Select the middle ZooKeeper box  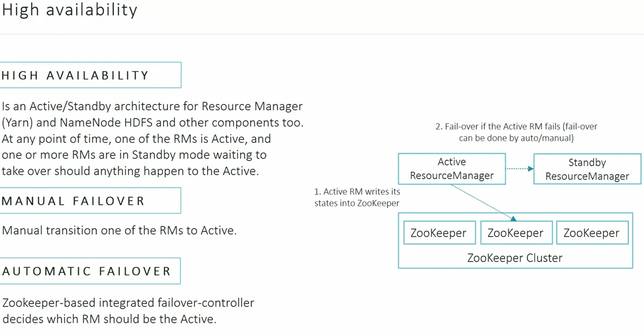515,233
